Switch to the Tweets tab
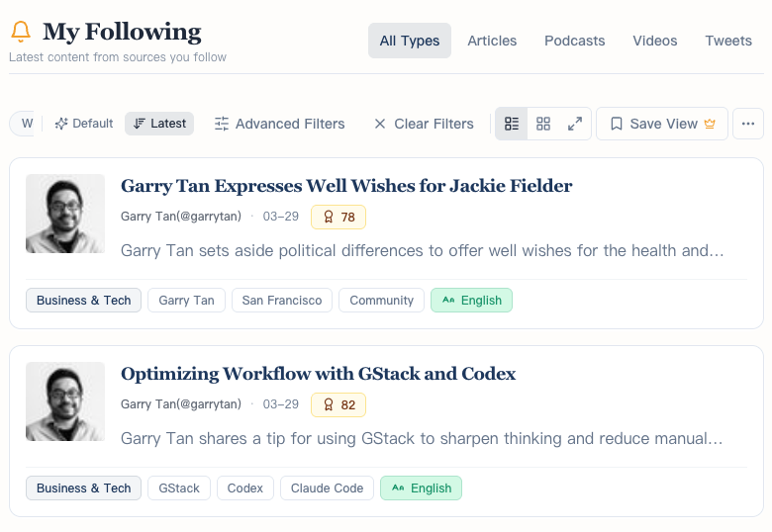 click(728, 41)
